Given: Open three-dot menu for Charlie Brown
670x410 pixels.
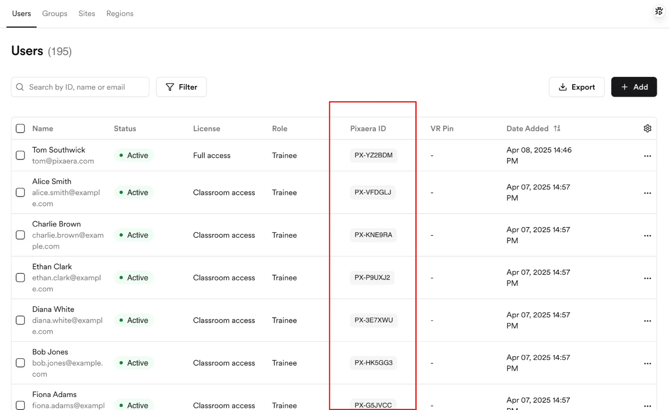Looking at the screenshot, I should pos(647,236).
